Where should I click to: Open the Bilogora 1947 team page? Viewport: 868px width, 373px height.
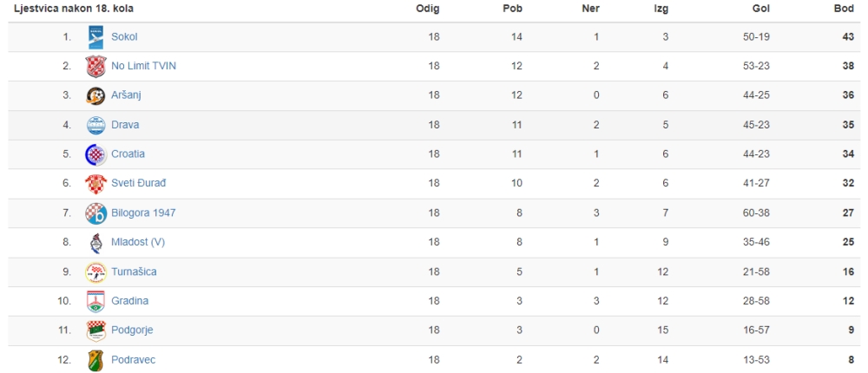click(x=144, y=213)
